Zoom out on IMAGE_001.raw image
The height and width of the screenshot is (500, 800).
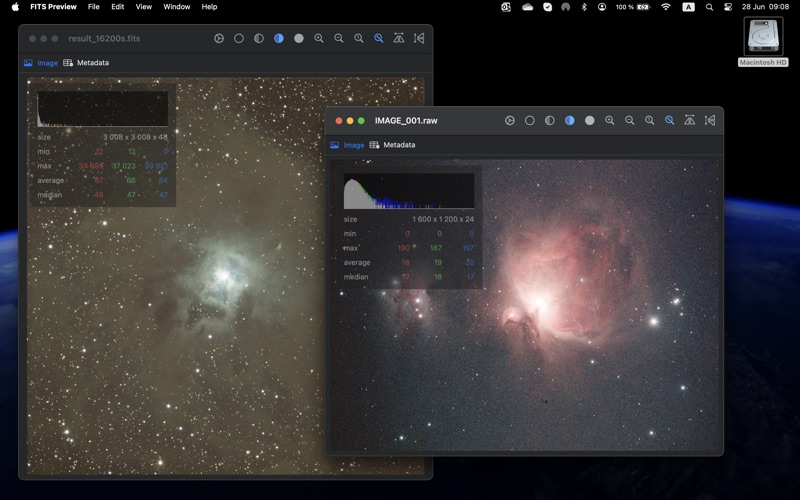630,120
